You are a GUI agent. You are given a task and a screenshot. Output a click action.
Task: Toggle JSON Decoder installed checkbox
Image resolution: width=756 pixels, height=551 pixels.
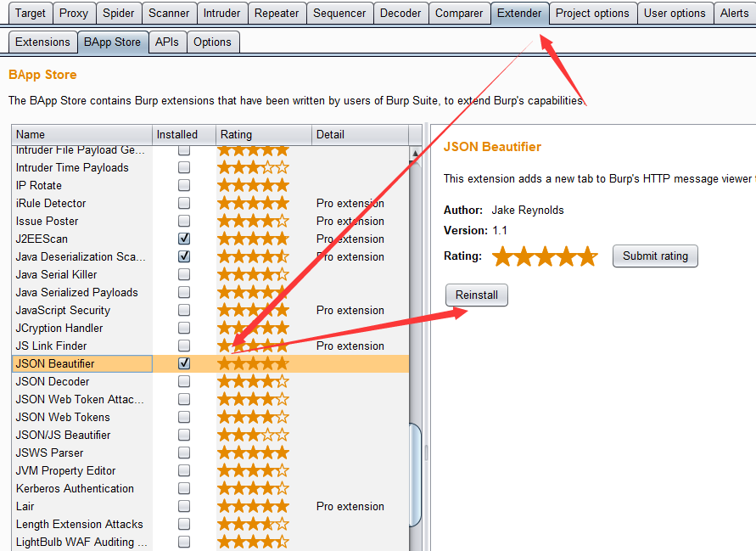[183, 381]
